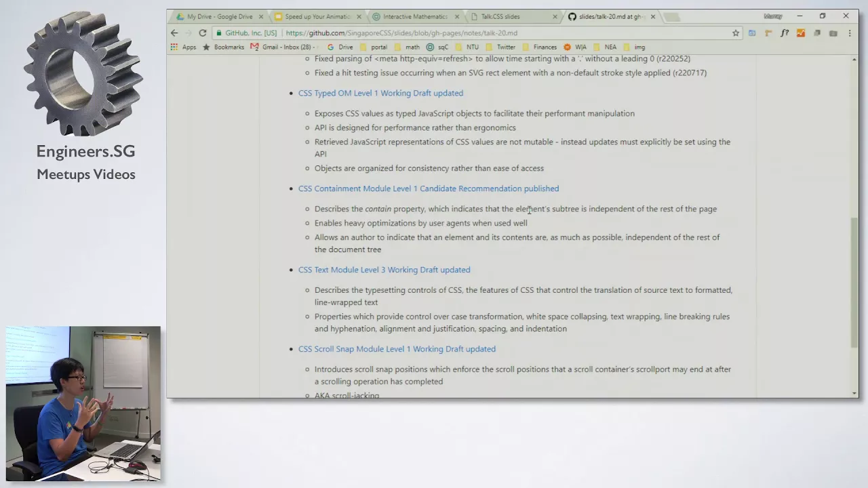Open the Gmail Inbox bookmark
The image size is (868, 488).
[283, 47]
